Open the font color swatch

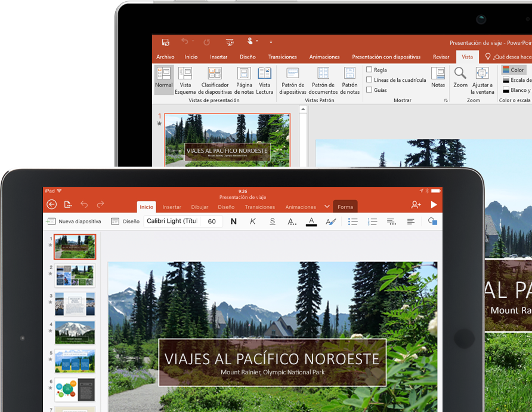click(x=311, y=221)
